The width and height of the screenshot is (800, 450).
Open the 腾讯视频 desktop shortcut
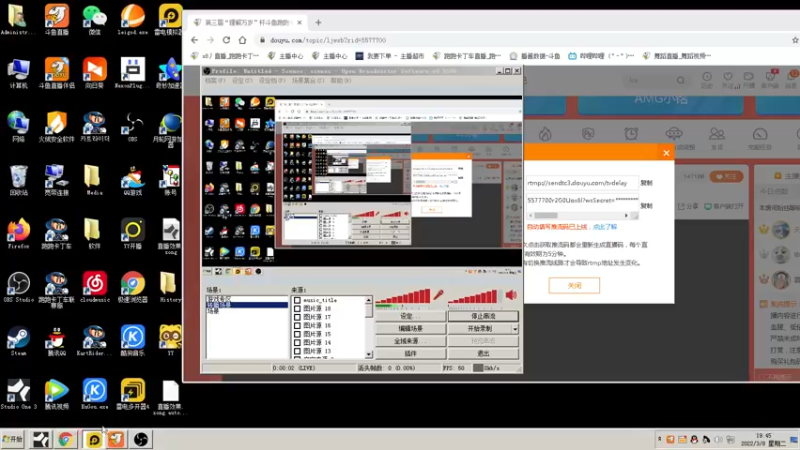pyautogui.click(x=57, y=394)
